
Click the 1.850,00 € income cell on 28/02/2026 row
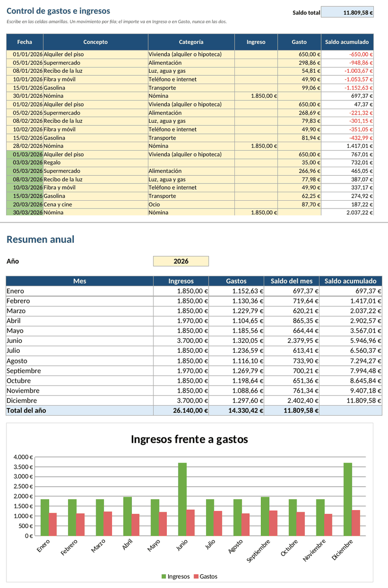256,146
